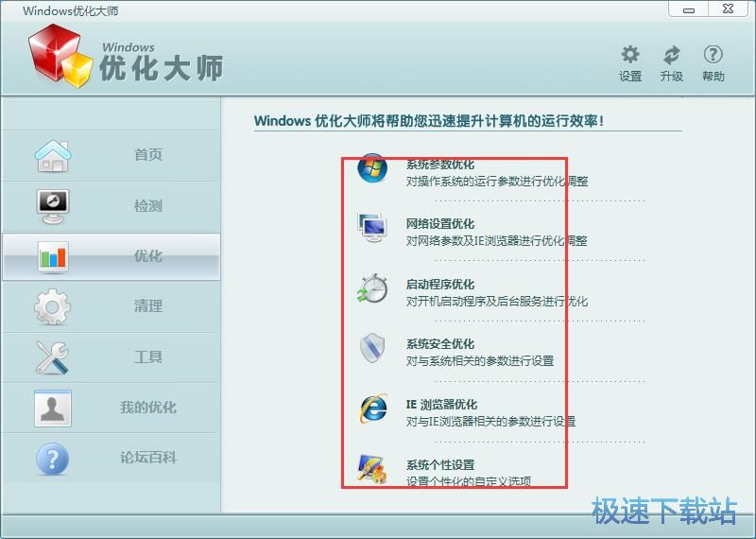The image size is (756, 539).
Task: Click the 清理 gear icon in sidebar
Action: tap(53, 307)
